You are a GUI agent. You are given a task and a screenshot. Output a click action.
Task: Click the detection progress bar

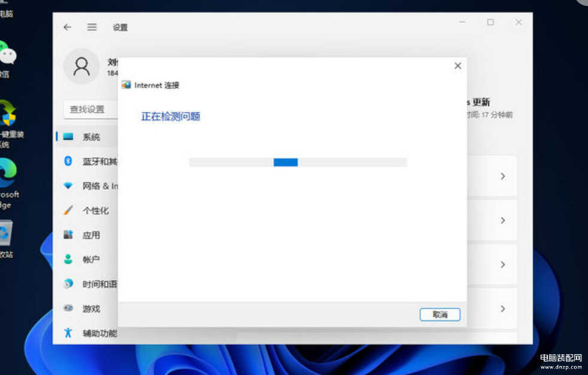pos(298,162)
